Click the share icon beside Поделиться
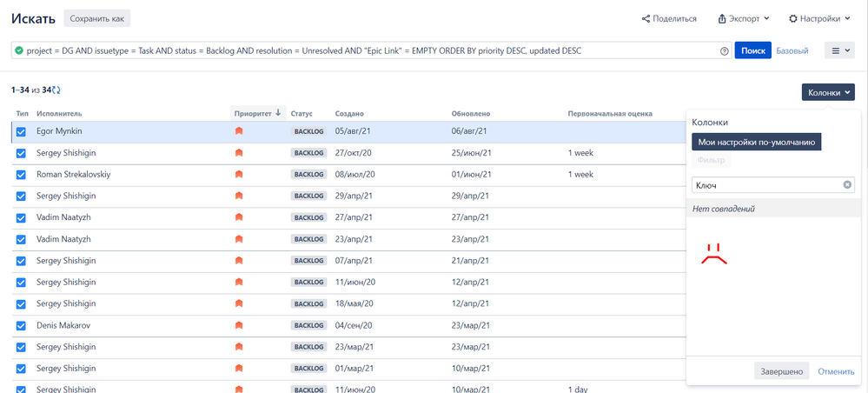Viewport: 868px width, 393px height. (646, 19)
